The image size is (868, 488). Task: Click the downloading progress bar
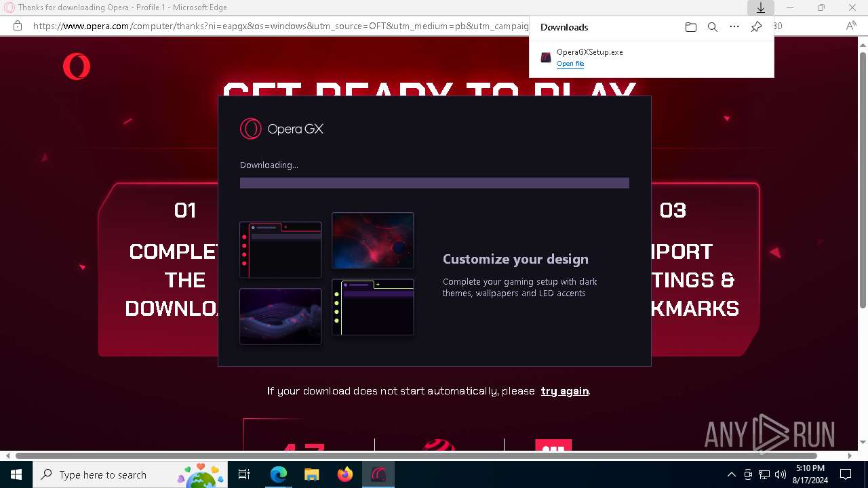tap(435, 183)
